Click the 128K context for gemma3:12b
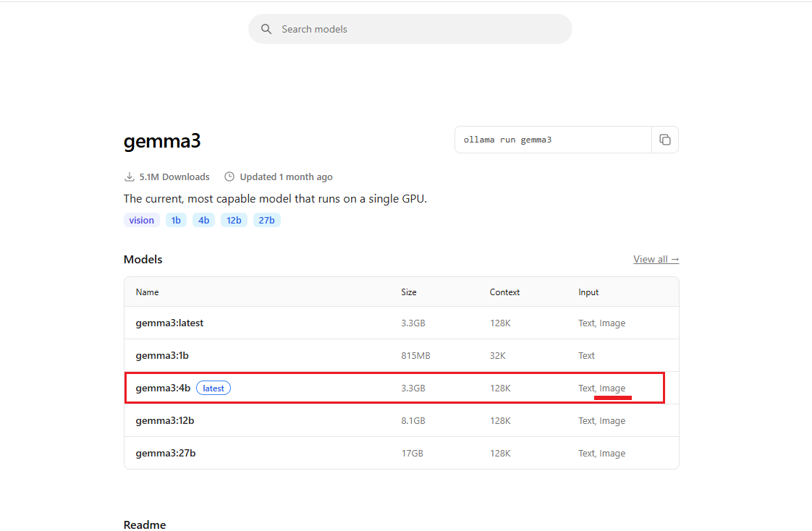 tap(500, 421)
